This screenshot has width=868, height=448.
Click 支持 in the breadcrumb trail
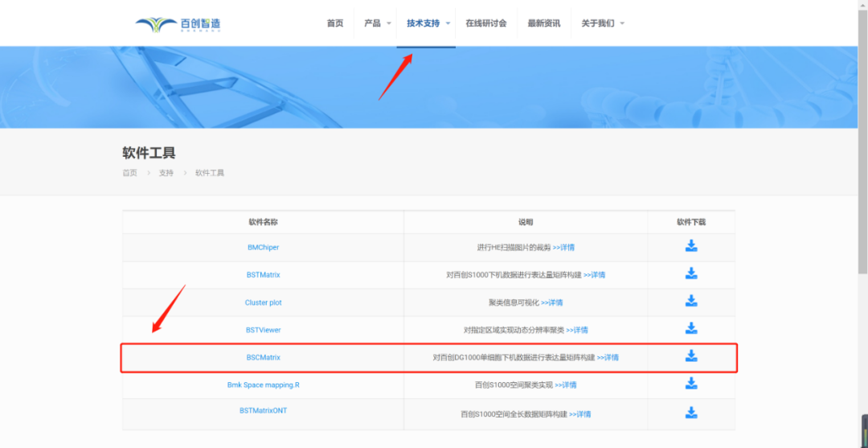[166, 173]
